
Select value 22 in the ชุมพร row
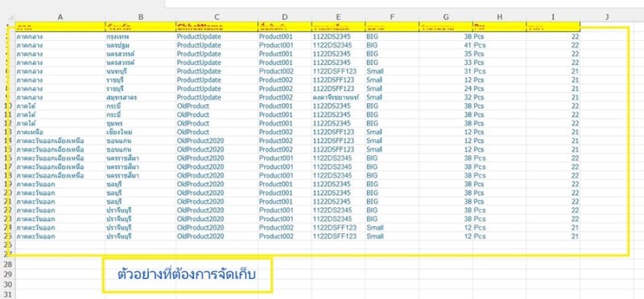pyautogui.click(x=553, y=124)
